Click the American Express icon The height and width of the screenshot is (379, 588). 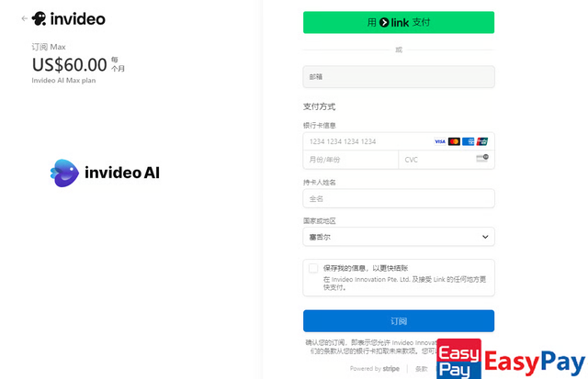click(x=468, y=141)
